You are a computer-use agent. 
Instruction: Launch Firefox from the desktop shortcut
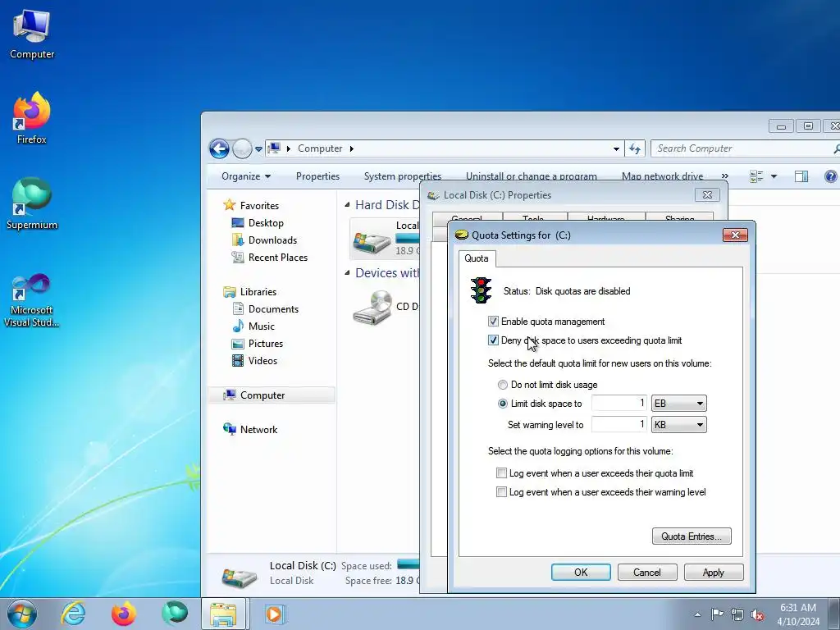(32, 117)
